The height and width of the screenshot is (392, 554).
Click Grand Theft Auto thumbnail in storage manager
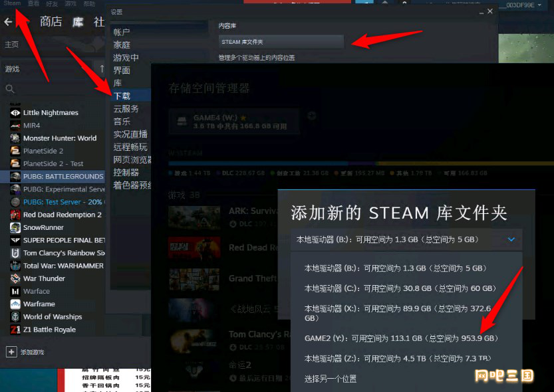194,279
